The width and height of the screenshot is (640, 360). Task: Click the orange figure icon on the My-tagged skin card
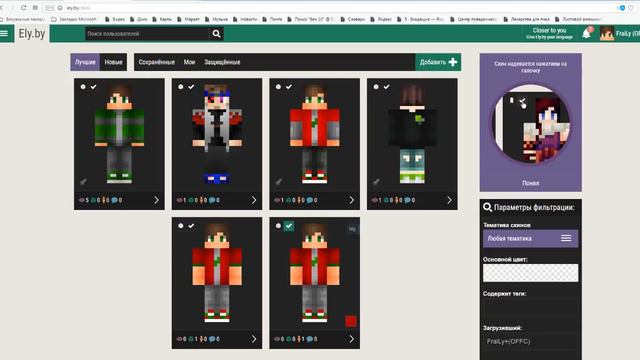pyautogui.click(x=299, y=339)
